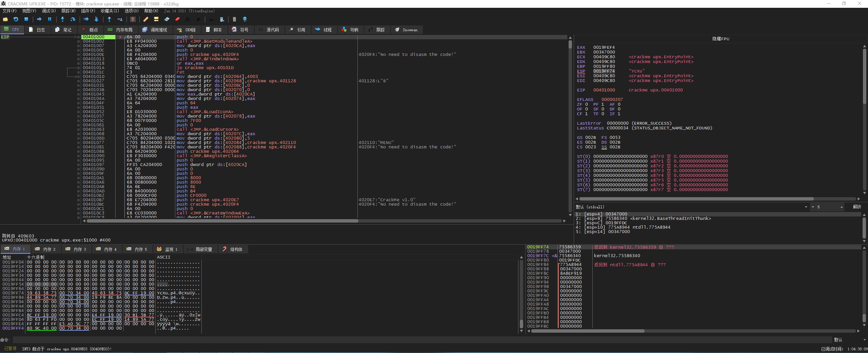Click the Step into arrow icon
This screenshot has width=868, height=353.
[62, 19]
